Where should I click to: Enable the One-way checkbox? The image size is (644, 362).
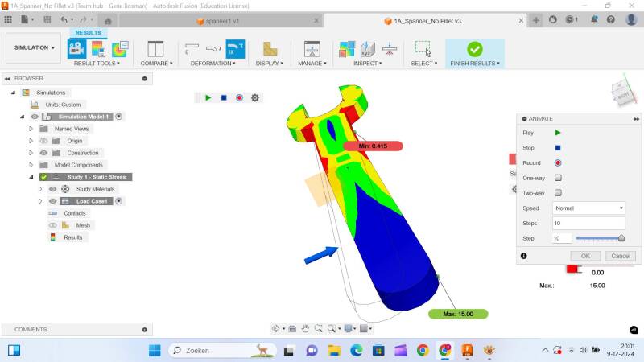point(558,178)
